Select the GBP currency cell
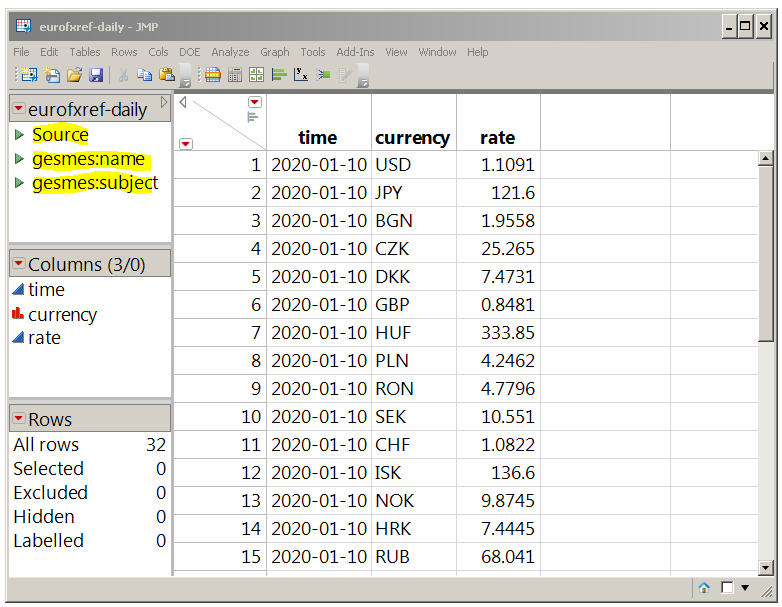782x607 pixels. (x=393, y=305)
